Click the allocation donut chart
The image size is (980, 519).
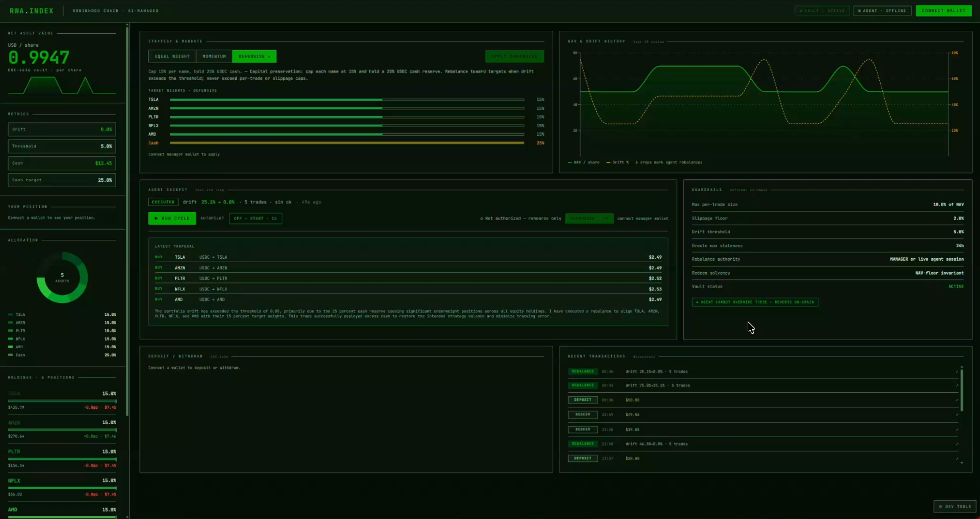point(62,278)
